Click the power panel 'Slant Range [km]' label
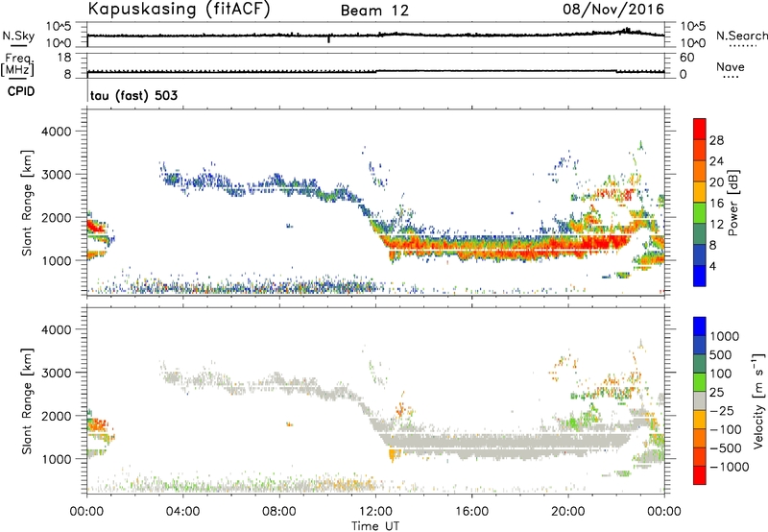The image size is (768, 532). point(27,203)
